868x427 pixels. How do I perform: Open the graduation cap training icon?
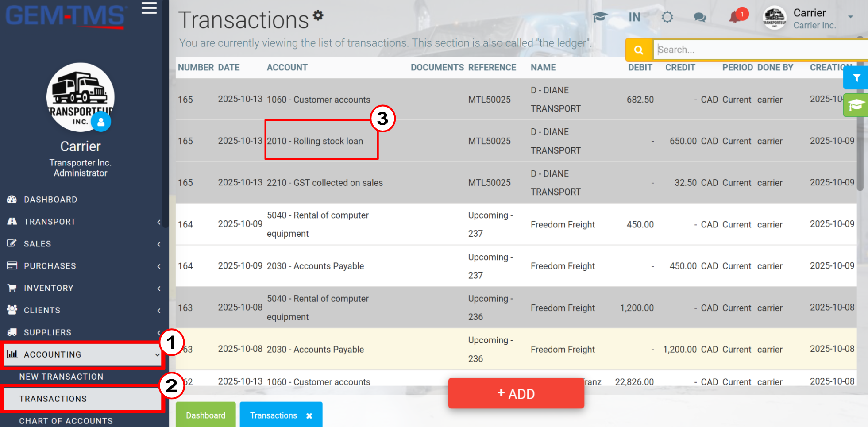click(600, 17)
